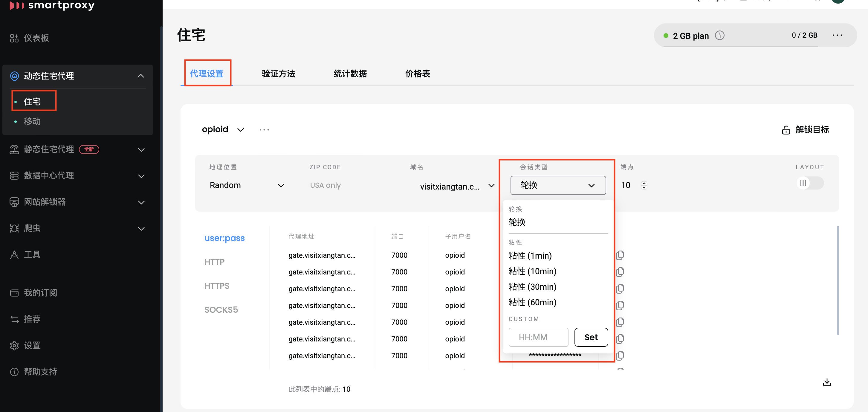868x412 pixels.
Task: Click the 静态住宅代理 sidebar icon
Action: tap(14, 149)
